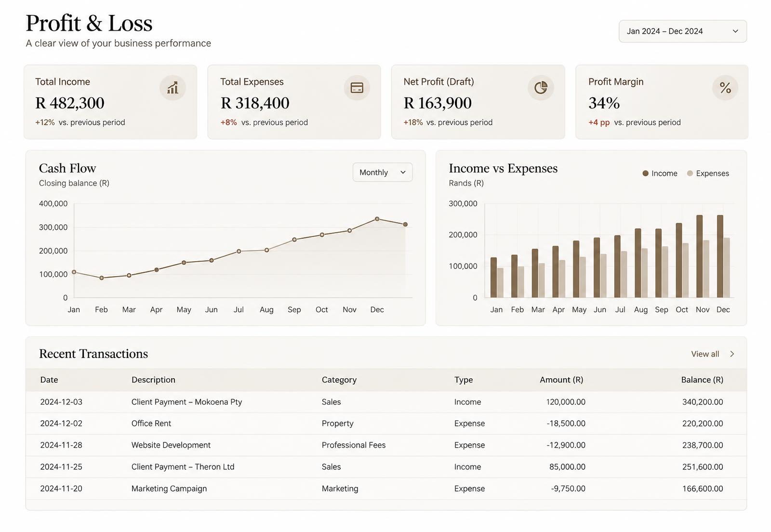771x532 pixels.
Task: Open the Marketing Campaign transaction
Action: [169, 489]
